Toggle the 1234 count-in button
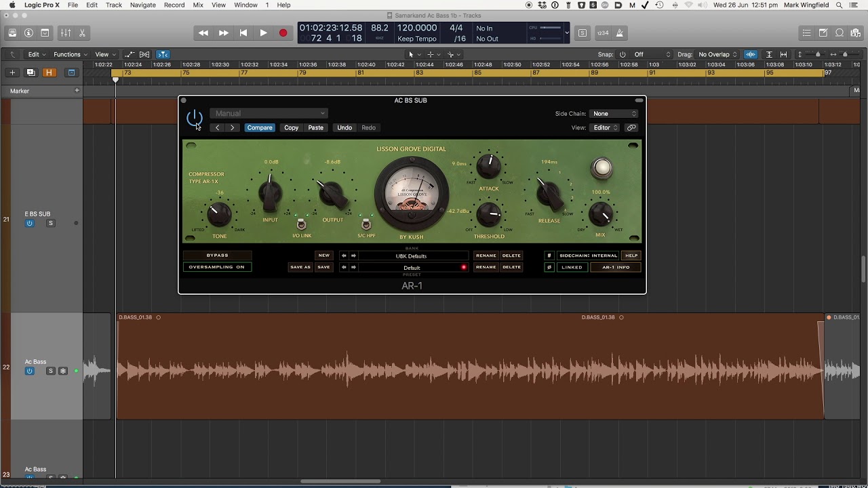 [x=603, y=33]
